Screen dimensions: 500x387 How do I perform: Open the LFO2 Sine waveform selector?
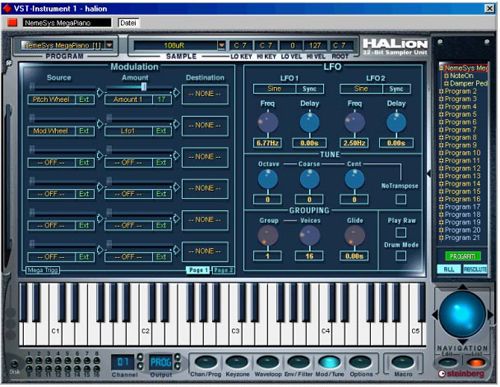pyautogui.click(x=361, y=89)
